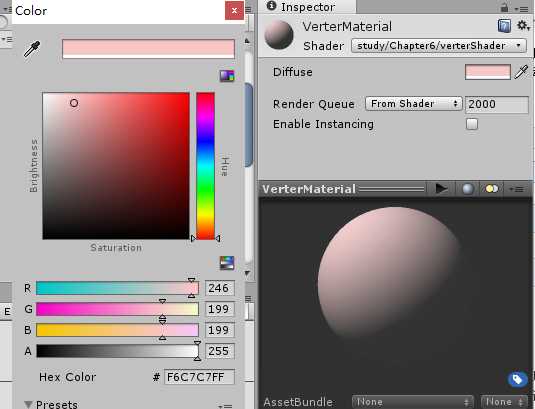Image resolution: width=535 pixels, height=409 pixels.
Task: Collapse the Presets section
Action: (28, 405)
